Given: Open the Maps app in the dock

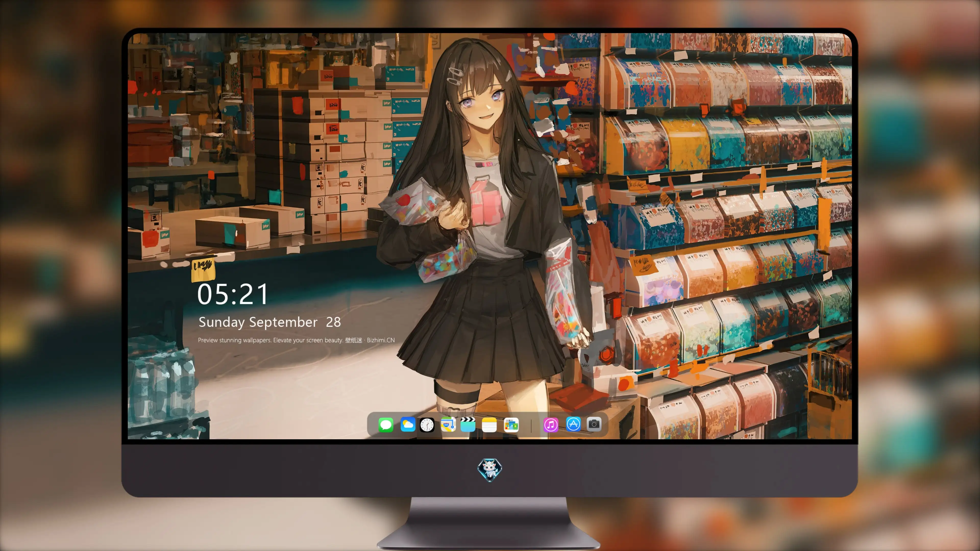Looking at the screenshot, I should pos(448,424).
